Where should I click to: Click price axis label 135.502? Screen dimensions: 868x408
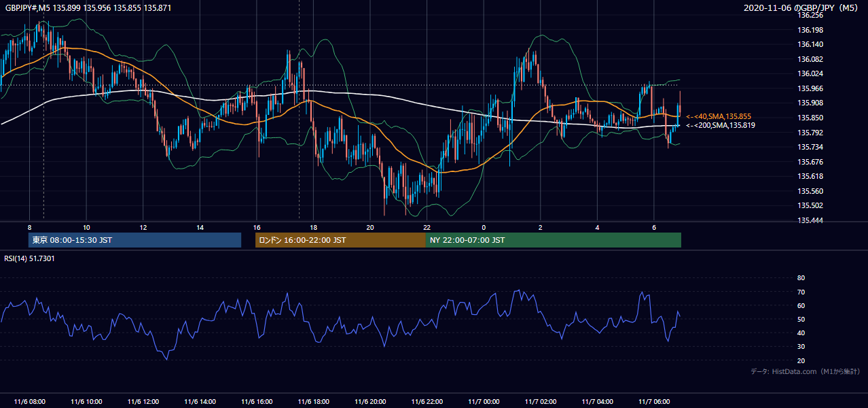(x=810, y=205)
